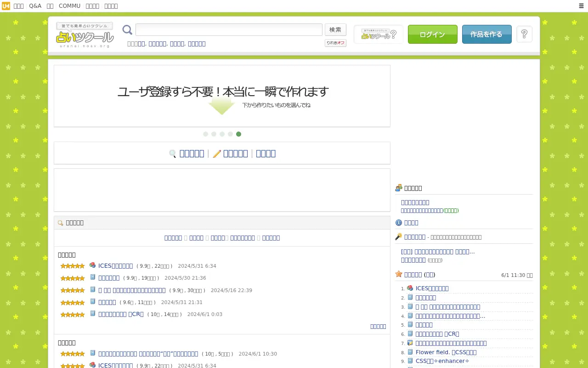The image size is (588, 368).
Task: Select the third banner carousel dot
Action: click(x=222, y=134)
